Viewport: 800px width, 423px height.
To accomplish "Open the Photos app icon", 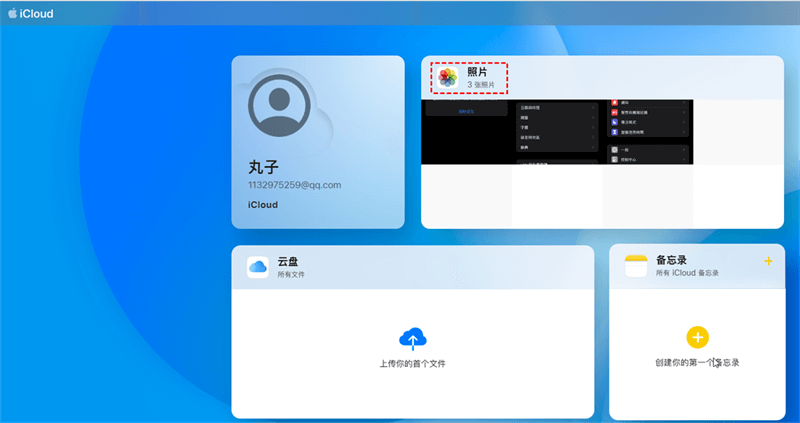I will (447, 78).
